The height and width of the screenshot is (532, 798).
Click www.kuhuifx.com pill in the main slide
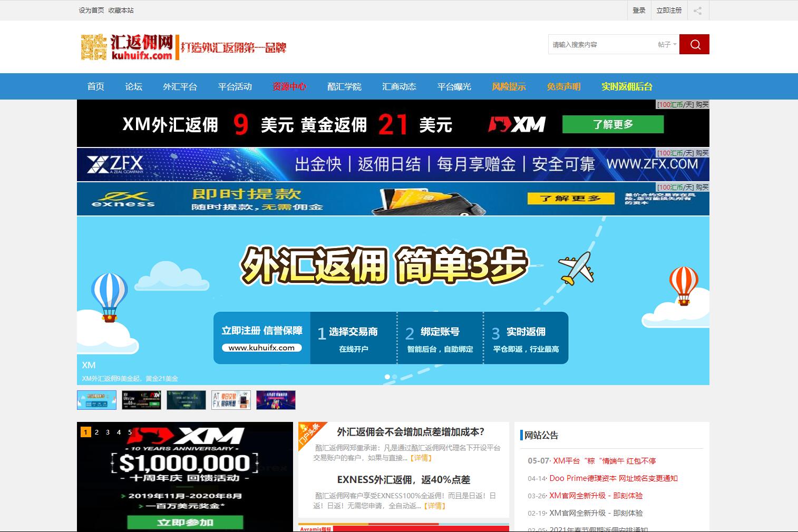[x=261, y=348]
